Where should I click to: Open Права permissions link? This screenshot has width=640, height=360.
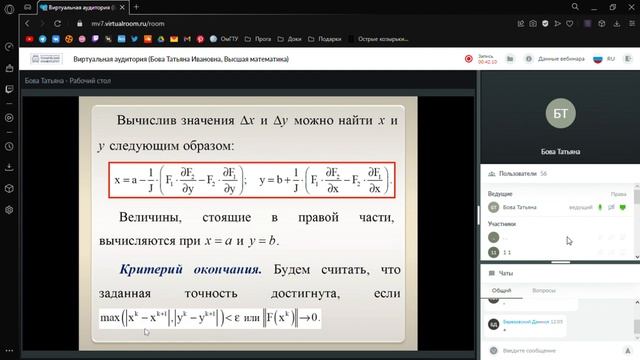click(618, 194)
